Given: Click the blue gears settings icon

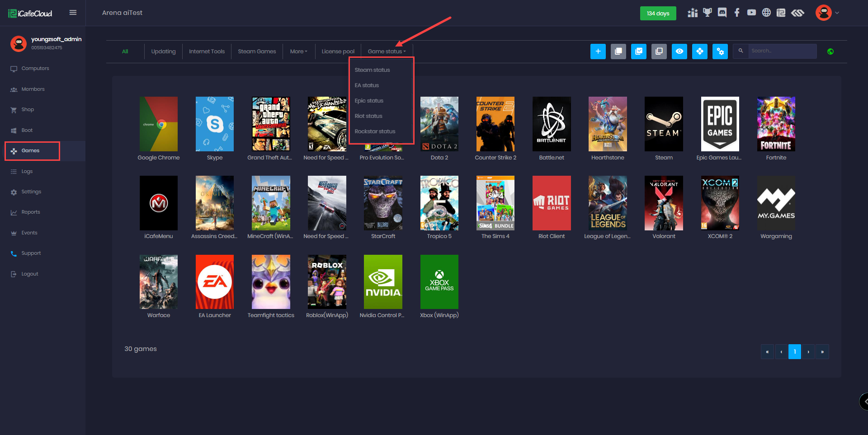Looking at the screenshot, I should coord(720,51).
